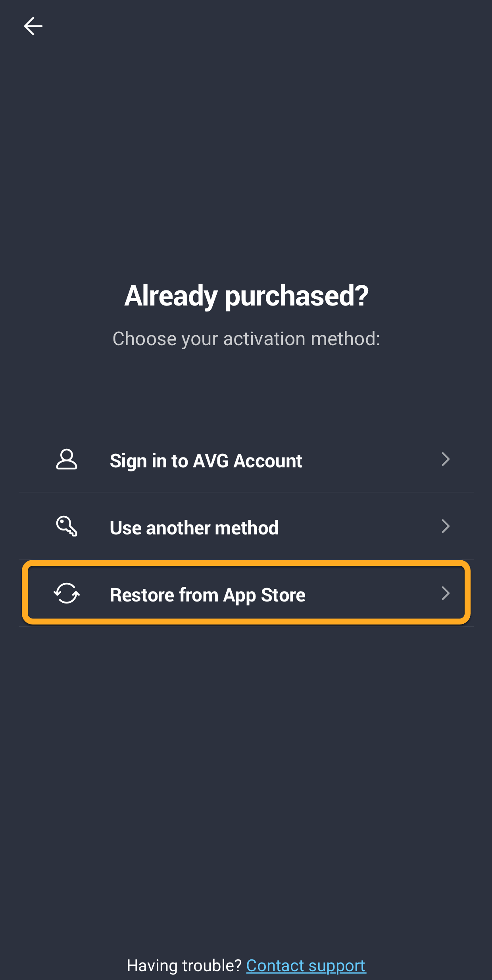Click the key icon for another method
Viewport: 492px width, 980px height.
67,526
